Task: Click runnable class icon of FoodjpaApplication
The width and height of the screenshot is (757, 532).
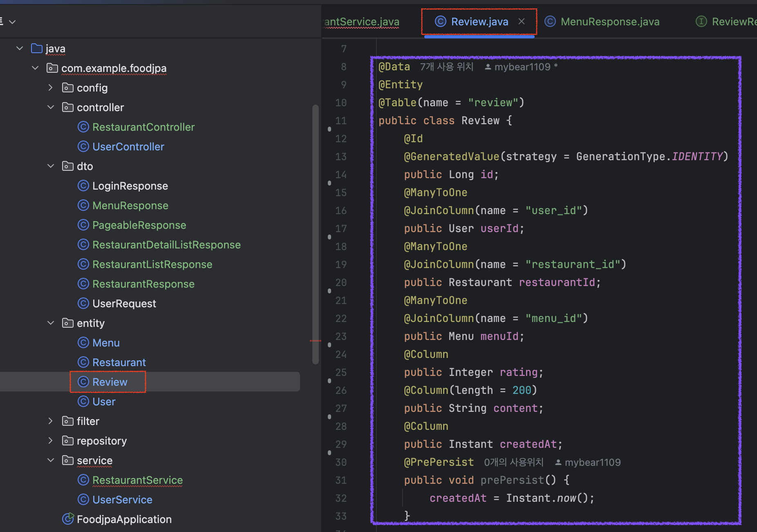Action: point(68,519)
